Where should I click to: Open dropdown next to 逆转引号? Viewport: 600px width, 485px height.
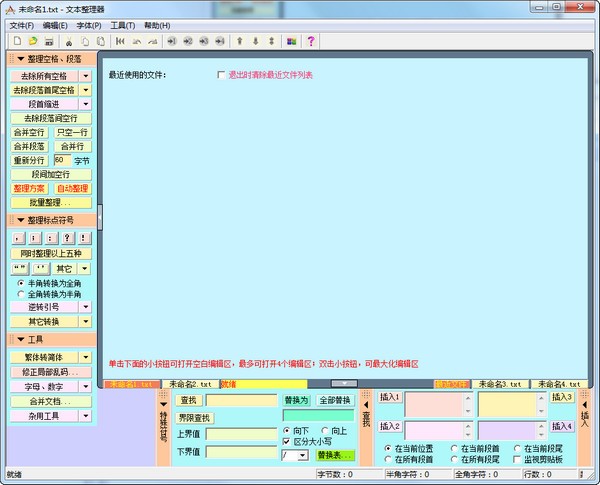(86, 307)
